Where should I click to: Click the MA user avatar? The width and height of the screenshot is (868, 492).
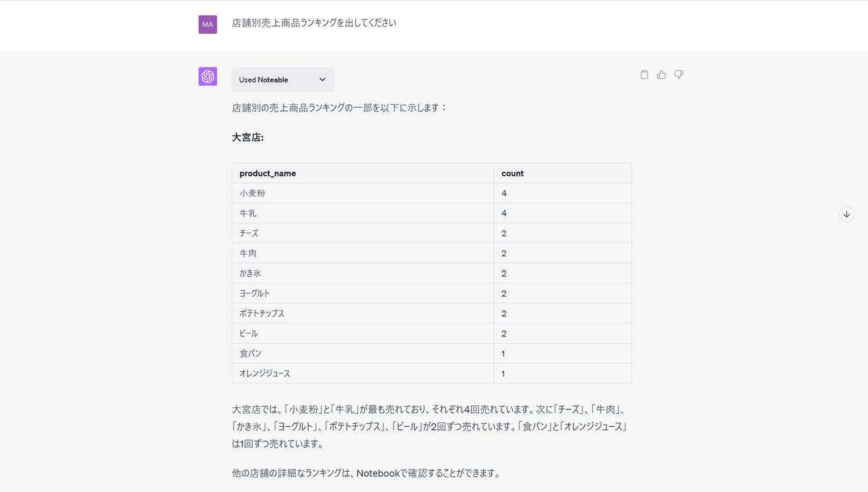(x=208, y=25)
